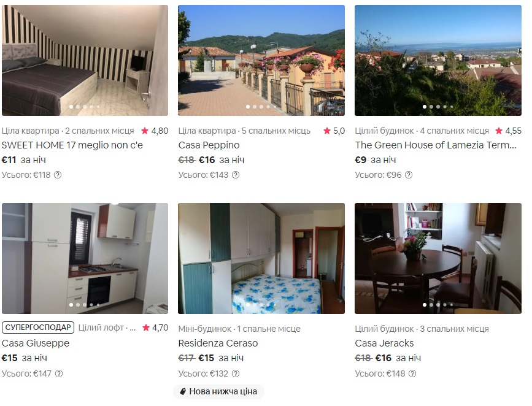Select the second carousel dot on Casa Peppino photo
This screenshot has height=406, width=532.
pyautogui.click(x=255, y=107)
